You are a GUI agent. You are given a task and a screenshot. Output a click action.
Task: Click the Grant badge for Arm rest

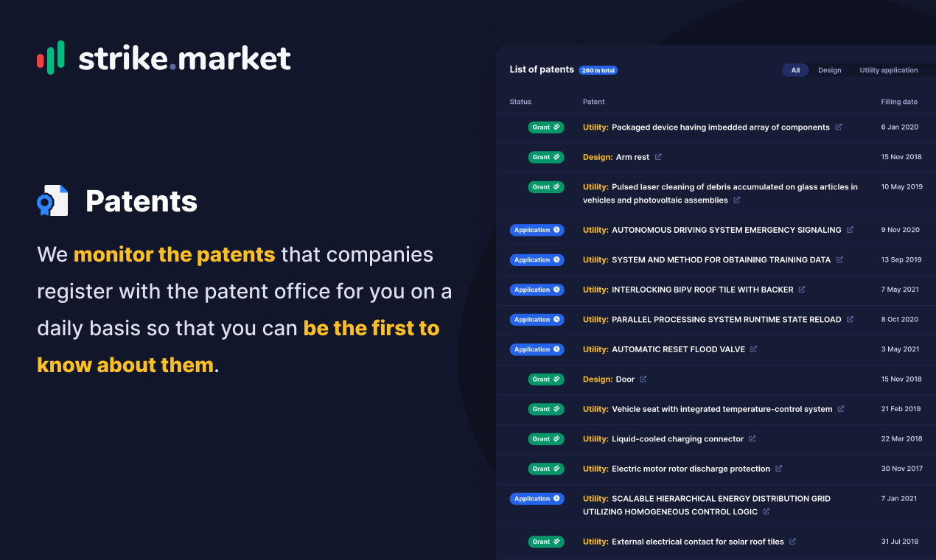[x=546, y=157]
